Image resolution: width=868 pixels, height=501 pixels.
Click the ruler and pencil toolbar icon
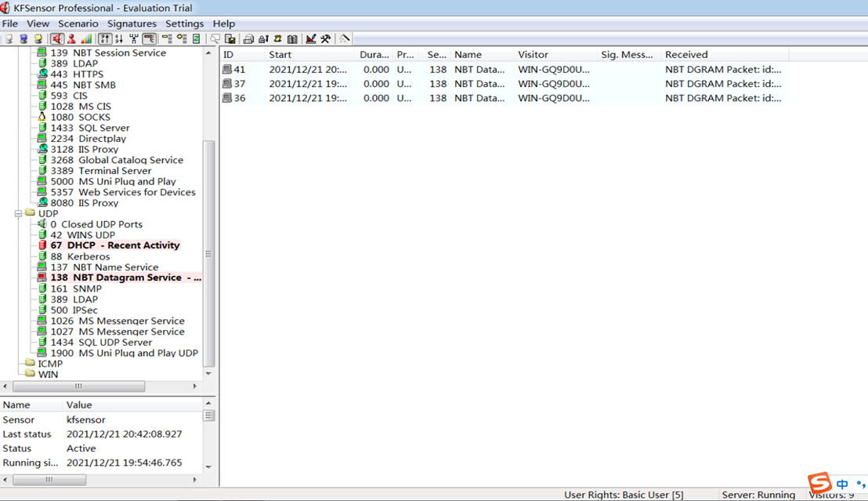(311, 38)
